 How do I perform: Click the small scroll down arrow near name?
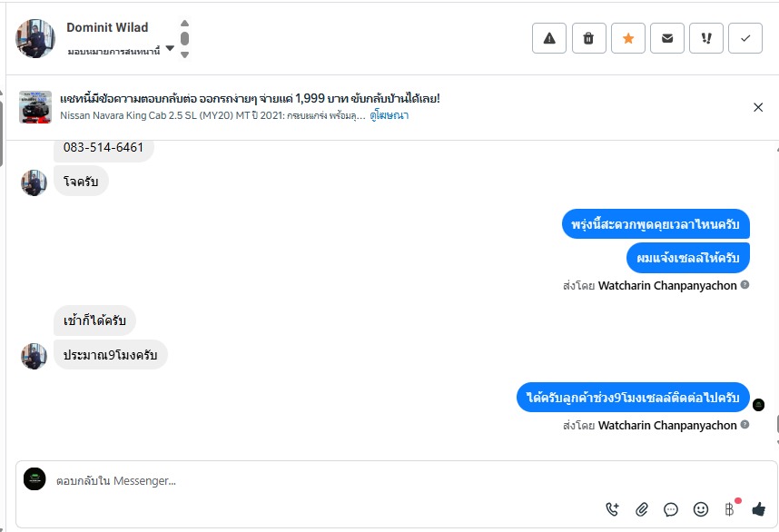(x=184, y=54)
